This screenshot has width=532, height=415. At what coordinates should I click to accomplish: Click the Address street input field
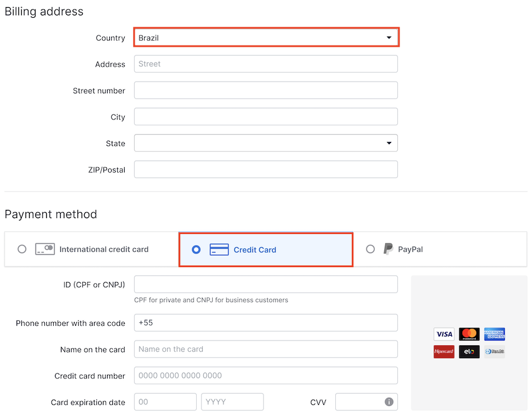[265, 64]
